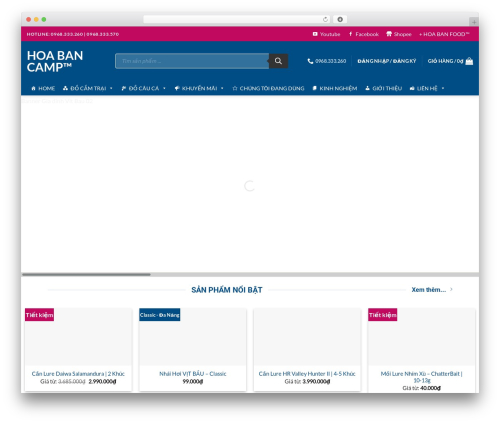Click the banner horizontal scrollbar handle
500x423 pixels.
point(86,274)
